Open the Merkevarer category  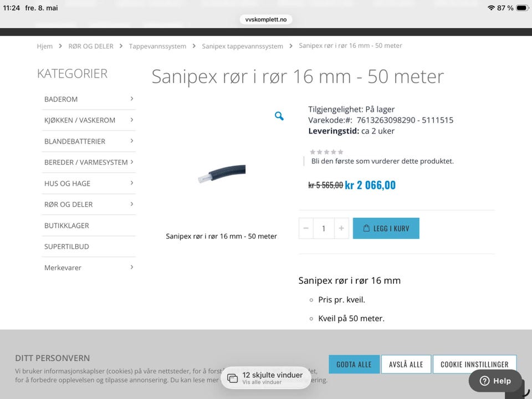[x=63, y=267]
